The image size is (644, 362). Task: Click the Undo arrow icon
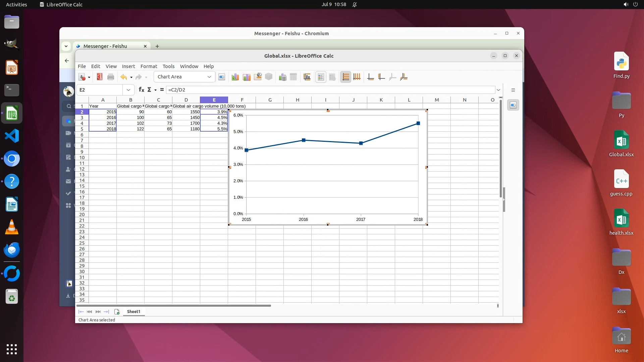click(x=123, y=77)
